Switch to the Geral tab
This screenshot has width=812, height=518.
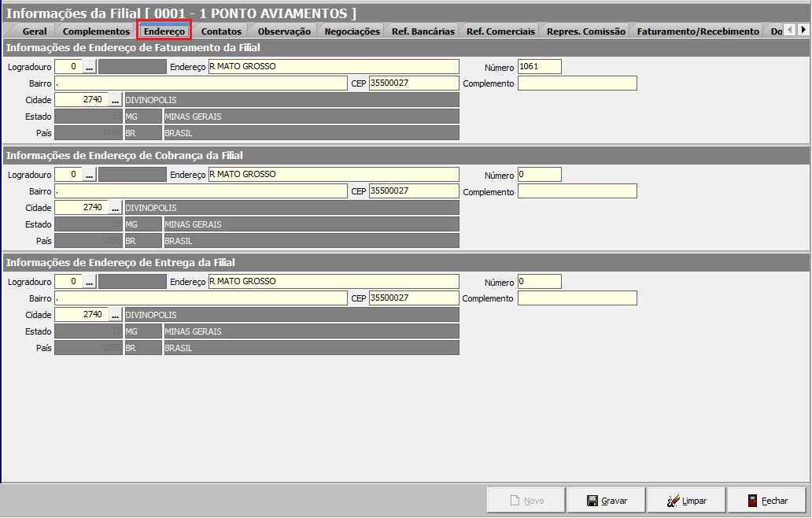[x=35, y=31]
